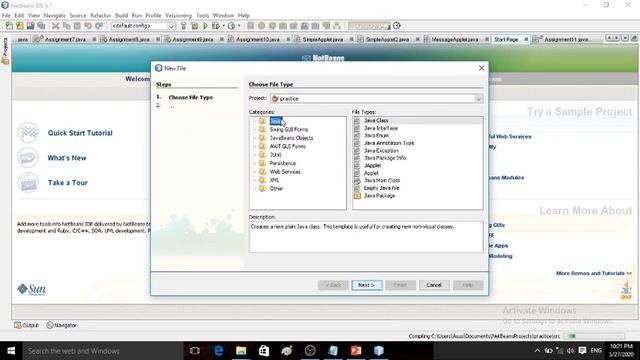640x360 pixels.
Task: Click the garbage collection icon beside memory bar
Action: 396,26
